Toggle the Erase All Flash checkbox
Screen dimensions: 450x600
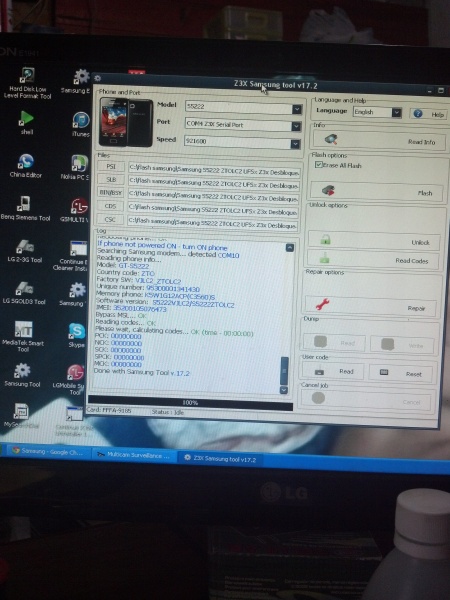click(x=318, y=165)
